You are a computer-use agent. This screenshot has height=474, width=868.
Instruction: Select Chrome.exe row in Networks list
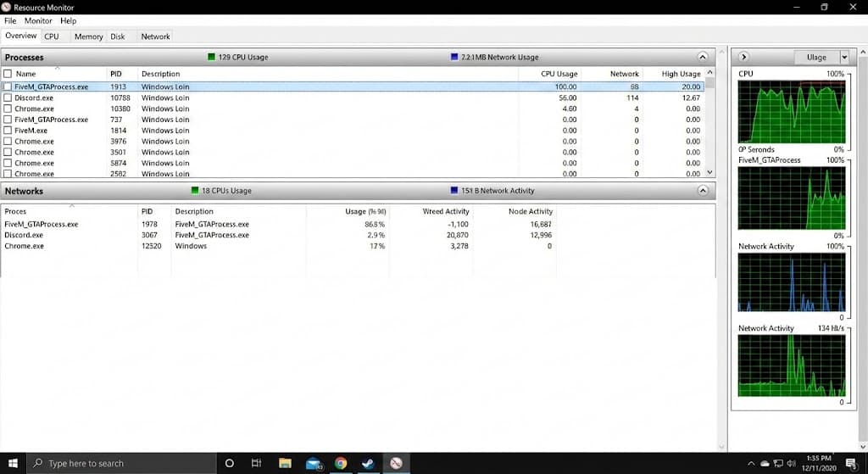(x=278, y=246)
